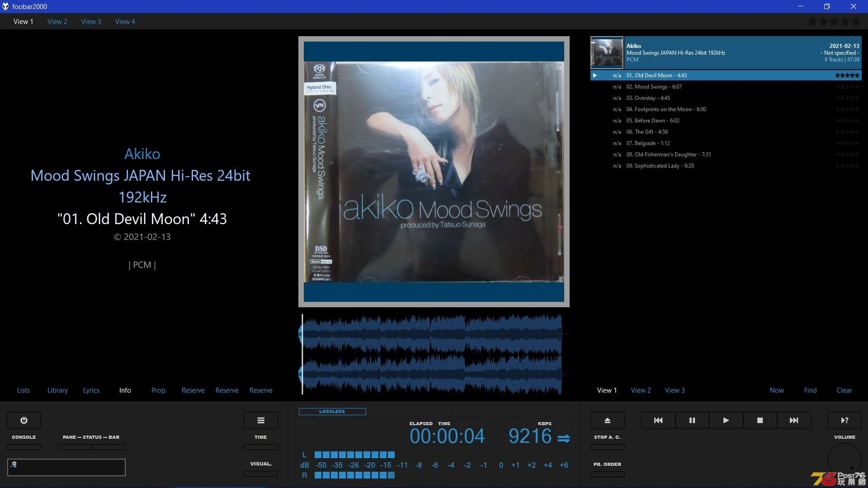The width and height of the screenshot is (868, 488).
Task: Rate the Mood Swings track row stars
Action: click(847, 87)
